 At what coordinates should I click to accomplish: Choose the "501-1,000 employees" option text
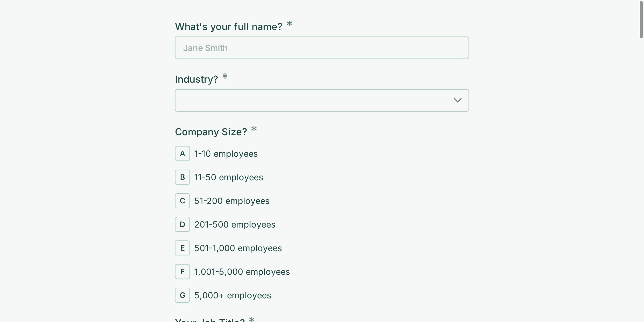(238, 248)
